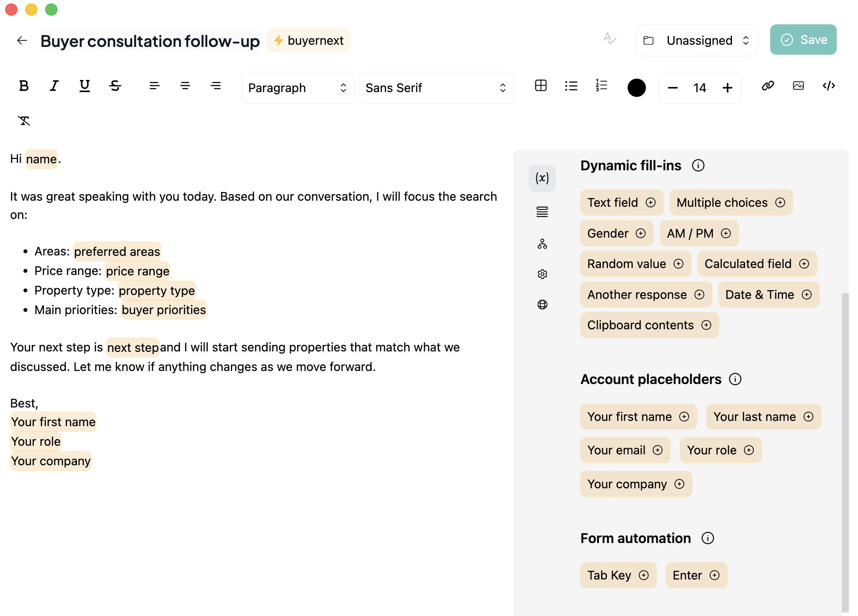Insert the Your company placeholder from panel
Viewport: 858px width, 616px height.
[636, 484]
